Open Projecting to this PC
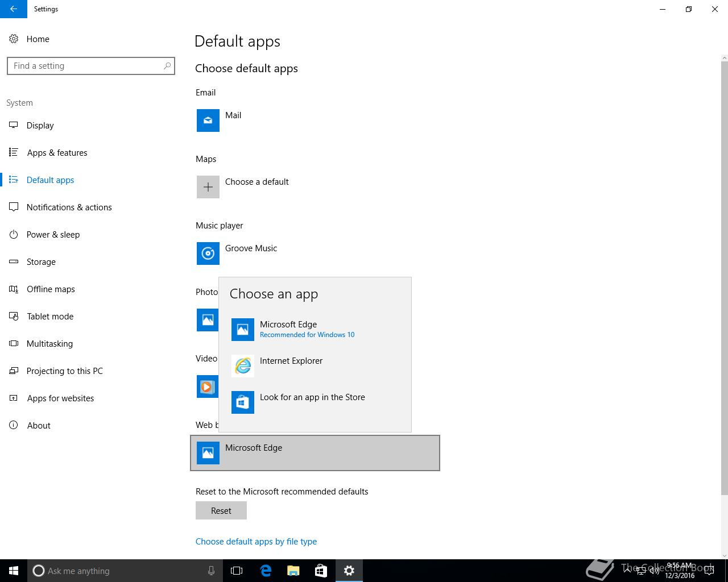Screen dimensions: 728x582 (65, 371)
